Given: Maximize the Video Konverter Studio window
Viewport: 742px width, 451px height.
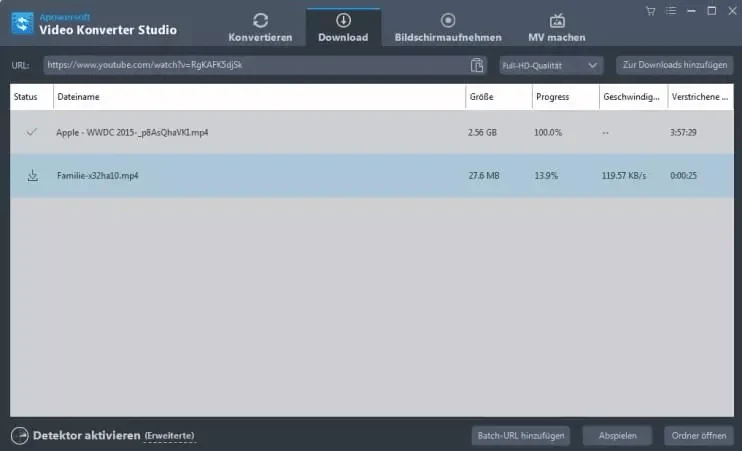Looking at the screenshot, I should tap(712, 11).
